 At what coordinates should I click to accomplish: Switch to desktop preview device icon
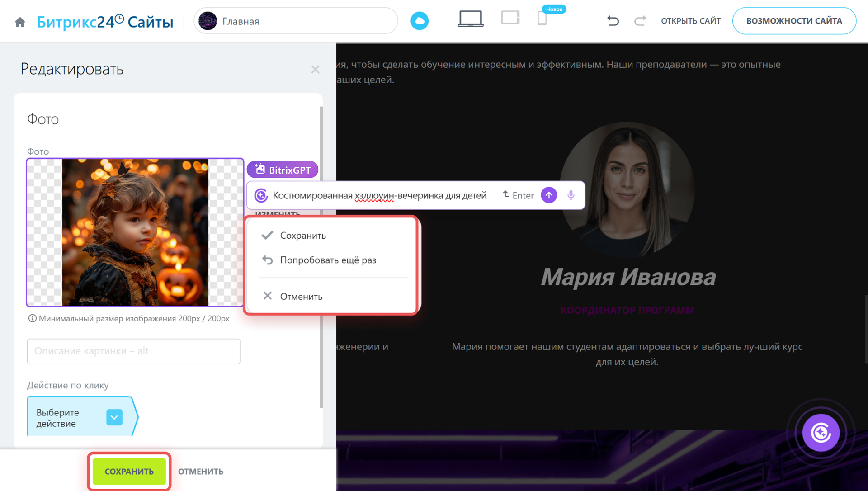(470, 19)
